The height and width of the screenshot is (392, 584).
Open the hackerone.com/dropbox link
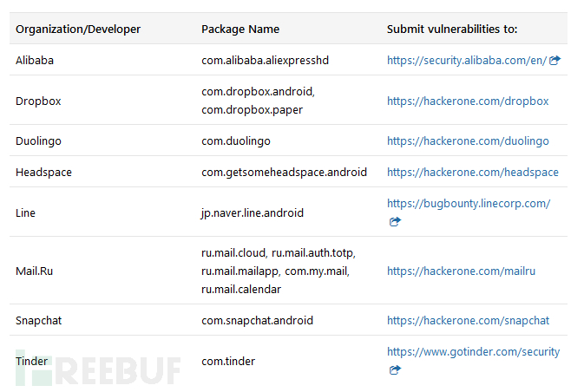click(468, 101)
